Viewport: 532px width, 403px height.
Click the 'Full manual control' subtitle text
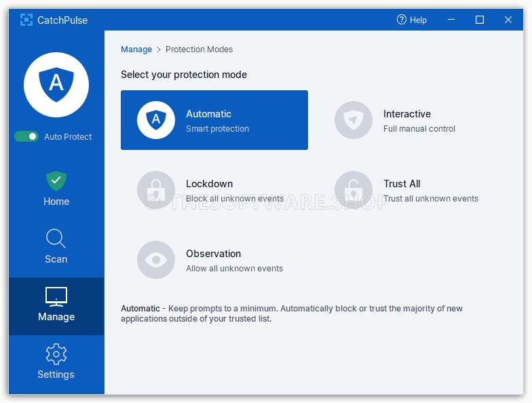(419, 129)
